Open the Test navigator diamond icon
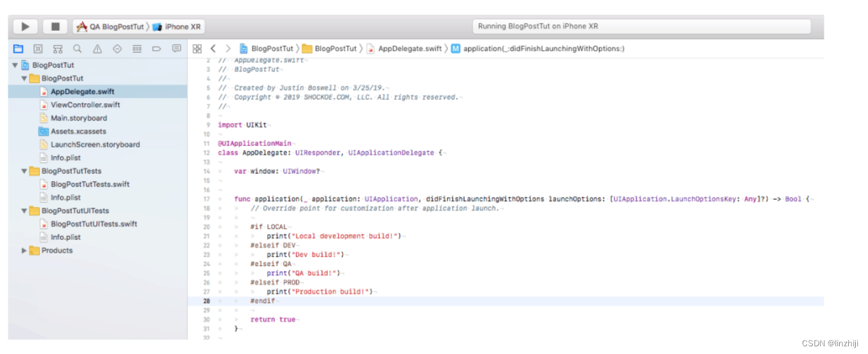868x354 pixels. (x=117, y=49)
